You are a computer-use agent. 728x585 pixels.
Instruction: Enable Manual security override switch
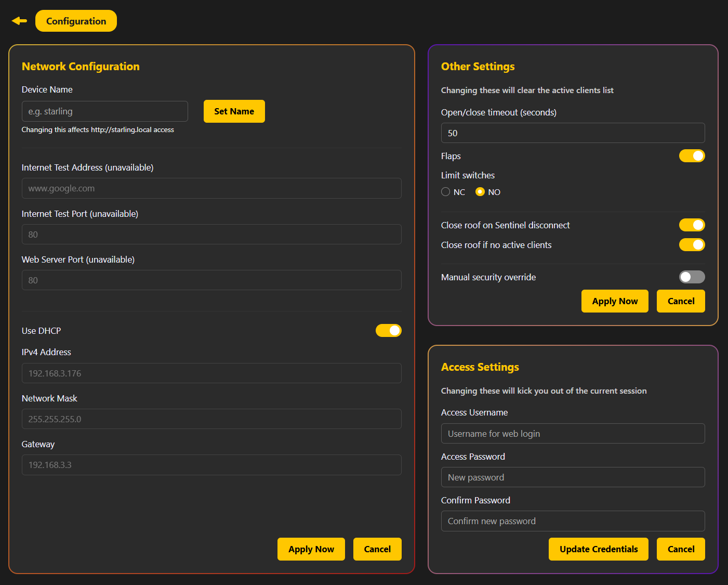[692, 277]
